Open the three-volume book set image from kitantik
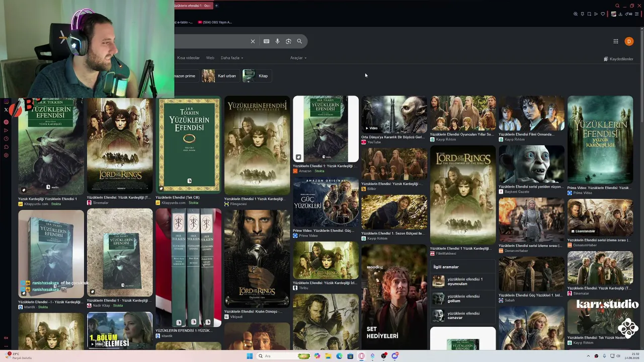644x362 pixels. pyautogui.click(x=189, y=268)
